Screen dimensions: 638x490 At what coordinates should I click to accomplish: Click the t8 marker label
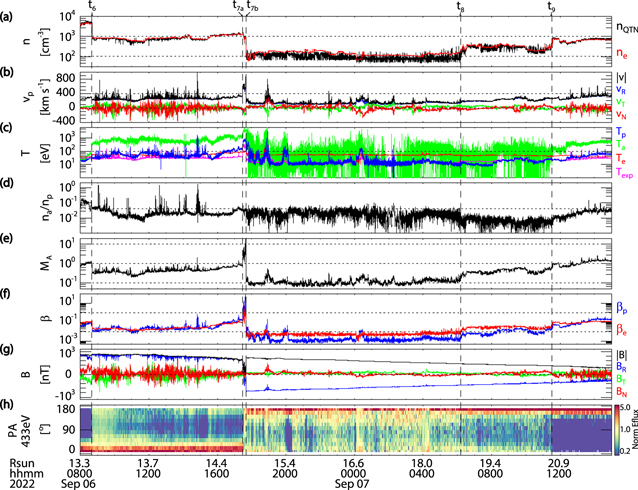pos(461,6)
